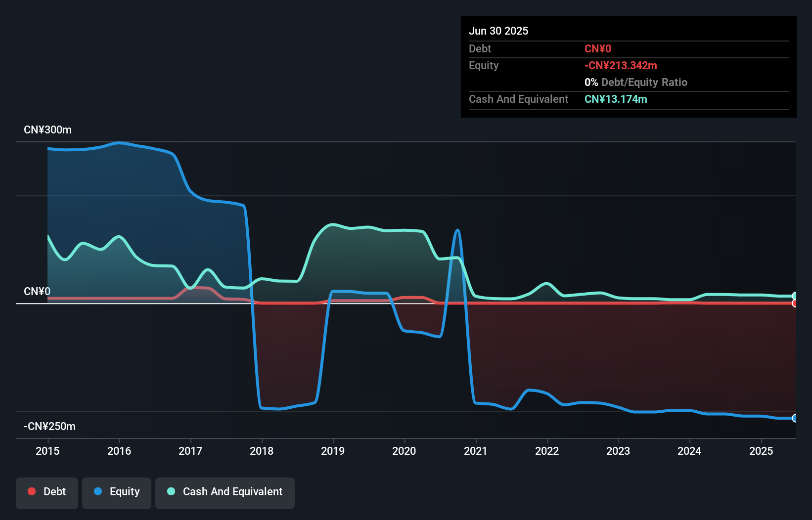
Task: Pick the 2018 x-axis year label
Action: (x=262, y=451)
